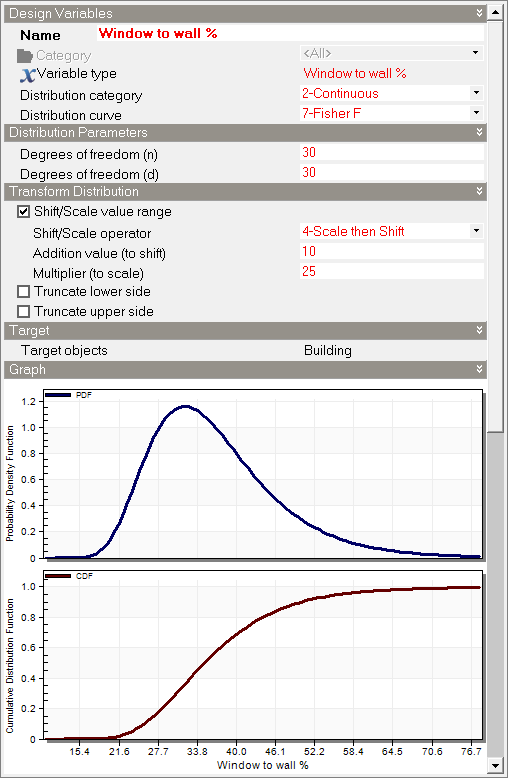
Task: Click the scrollbar down arrow
Action: point(495,766)
